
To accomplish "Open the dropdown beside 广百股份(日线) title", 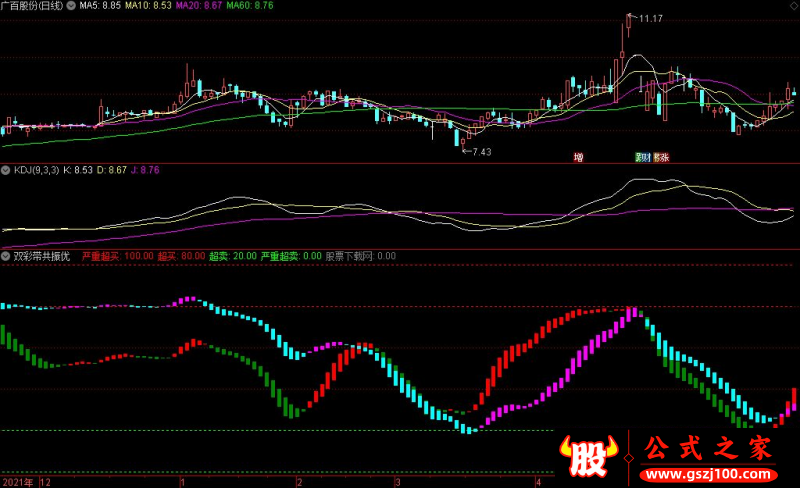I will point(71,6).
